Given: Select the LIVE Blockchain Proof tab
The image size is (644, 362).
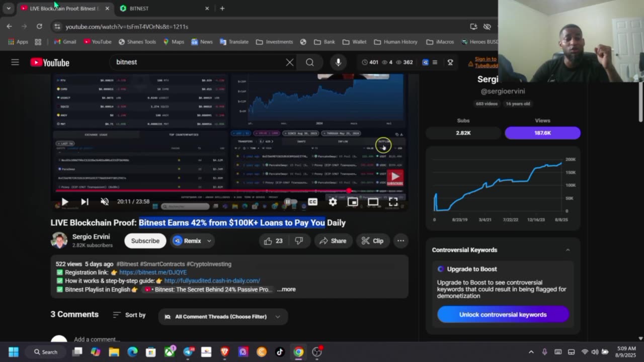Looking at the screenshot, I should 63,9.
